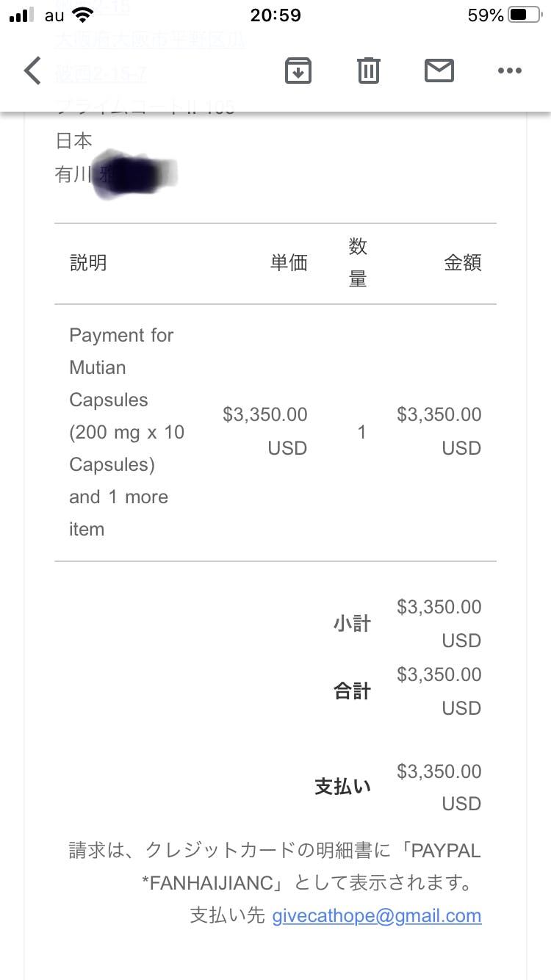Tap the 合計 total label

pos(352,691)
